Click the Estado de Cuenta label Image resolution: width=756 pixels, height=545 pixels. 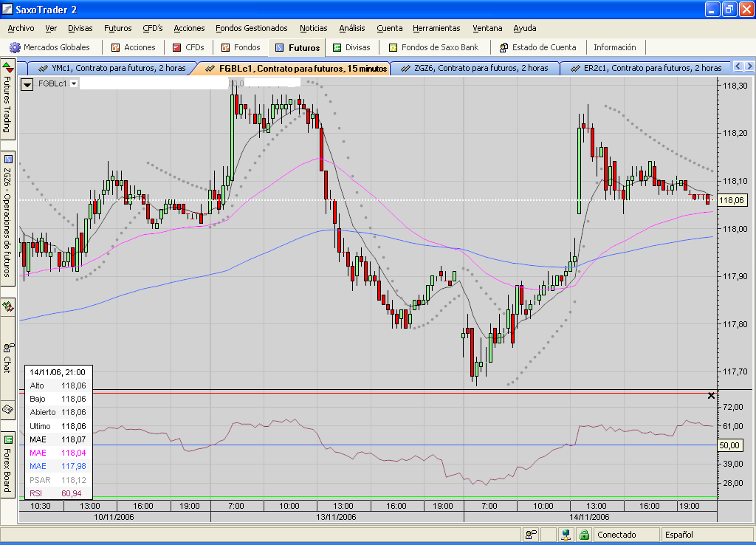pos(544,47)
